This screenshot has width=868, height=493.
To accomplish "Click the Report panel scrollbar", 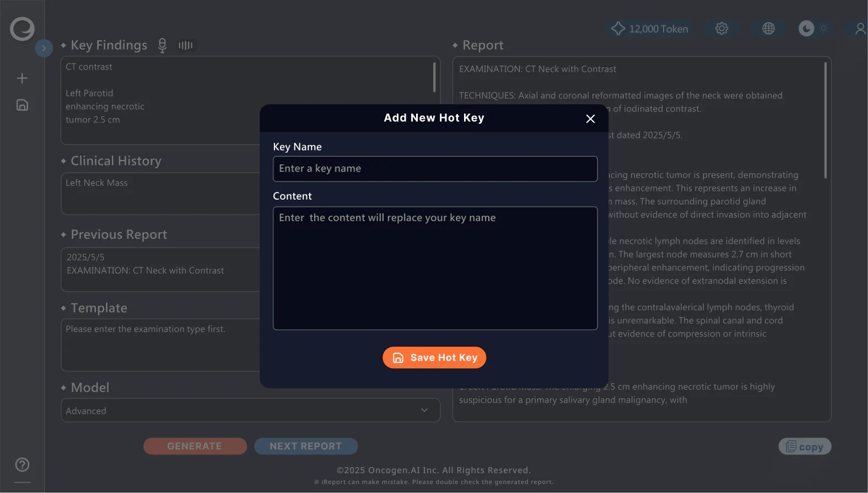I will tap(825, 120).
